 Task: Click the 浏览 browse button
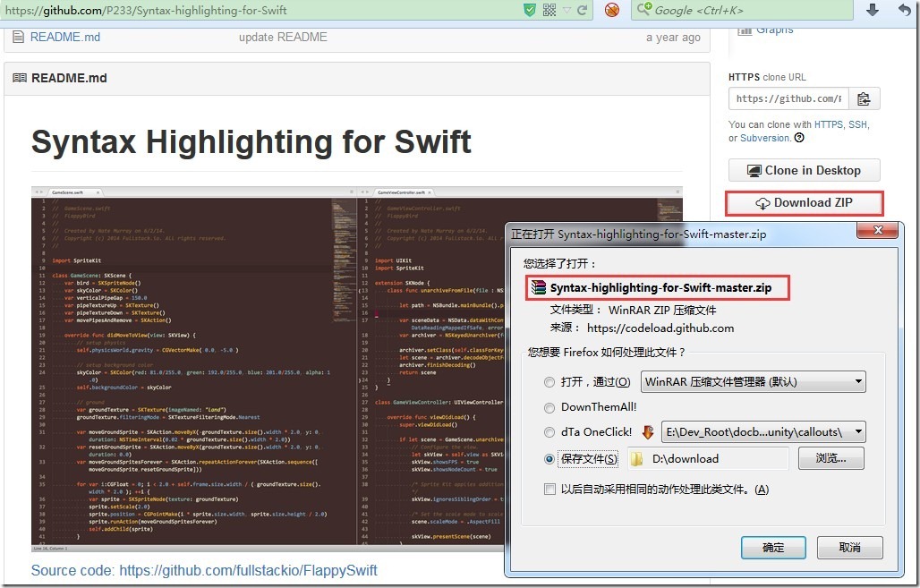pos(831,458)
